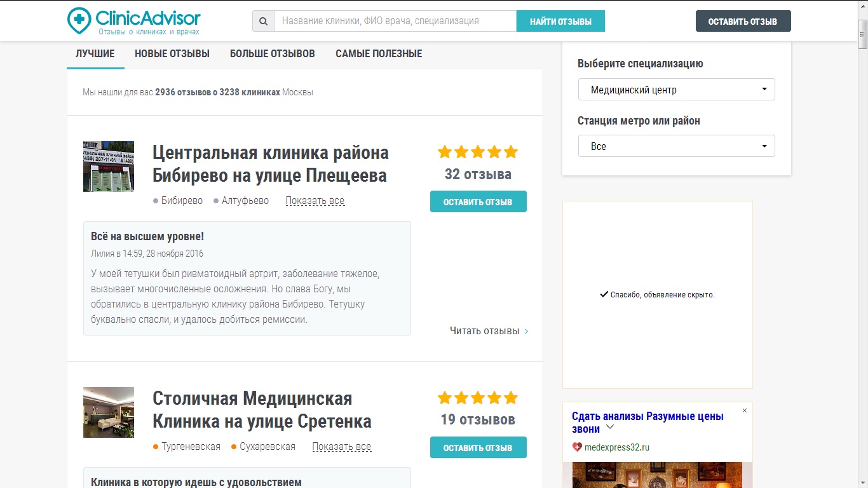This screenshot has height=488, width=868.
Task: Switch to the САМЫЕ ПОЛЕЗНЫЕ tab
Action: pyautogui.click(x=379, y=54)
